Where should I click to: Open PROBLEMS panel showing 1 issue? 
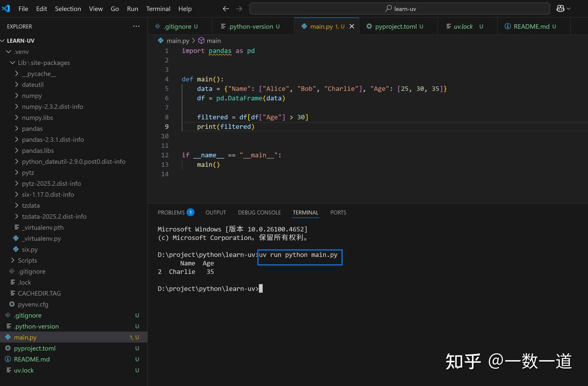171,212
